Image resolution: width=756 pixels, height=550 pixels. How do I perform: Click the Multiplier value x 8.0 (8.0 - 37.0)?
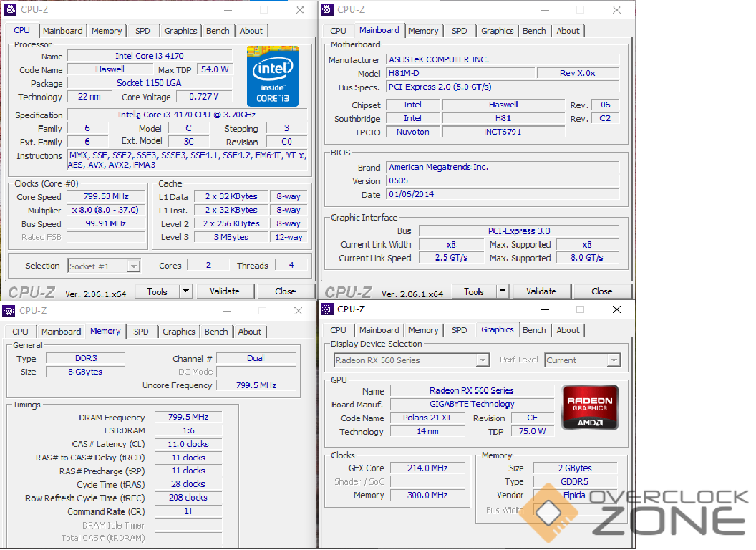point(106,210)
